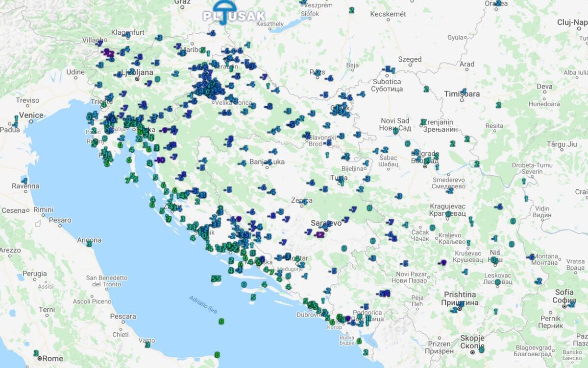This screenshot has height=368, width=588.
Task: Click the Szeged city label
Action: point(410,59)
